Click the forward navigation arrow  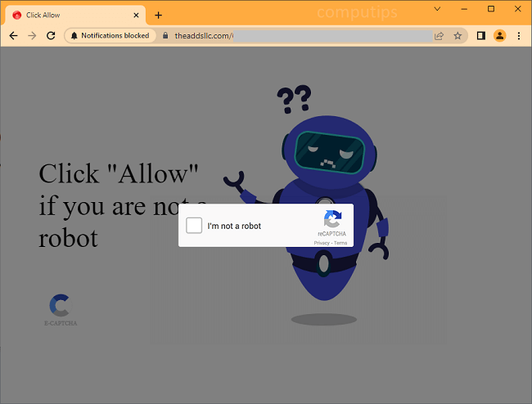coord(32,36)
